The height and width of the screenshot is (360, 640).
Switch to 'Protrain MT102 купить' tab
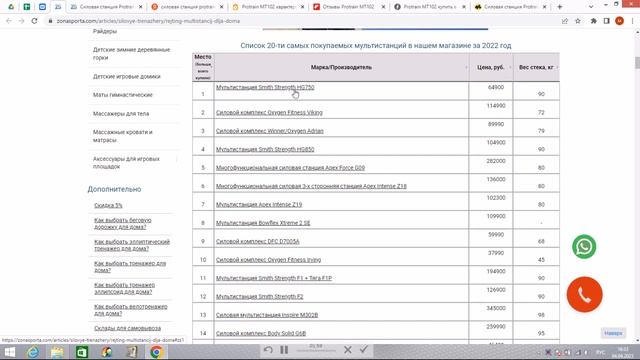coord(429,7)
